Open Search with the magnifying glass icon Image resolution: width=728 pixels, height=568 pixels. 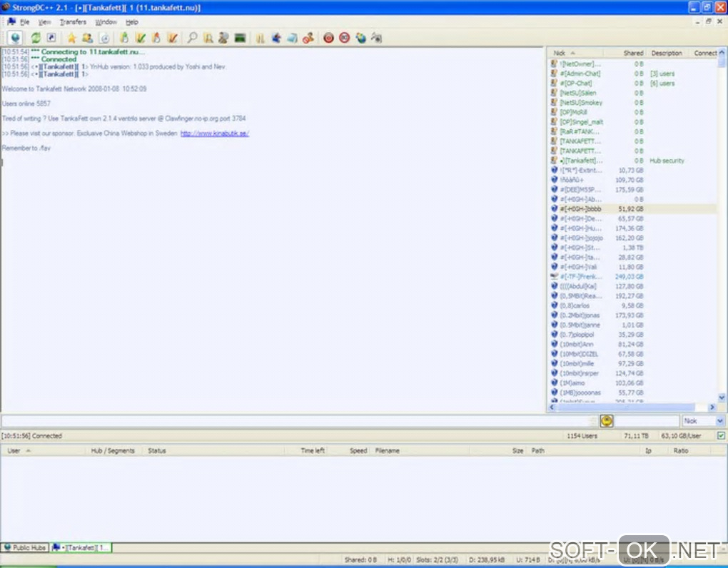pos(192,38)
